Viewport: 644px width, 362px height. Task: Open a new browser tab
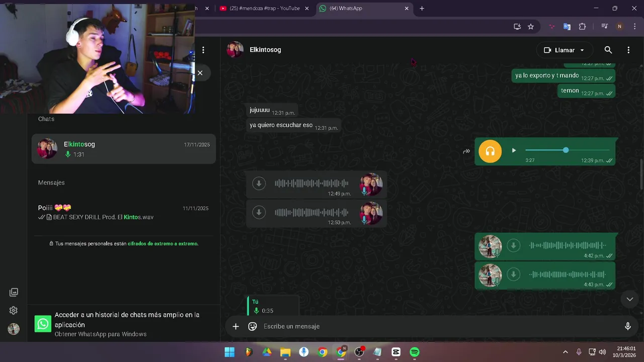422,8
